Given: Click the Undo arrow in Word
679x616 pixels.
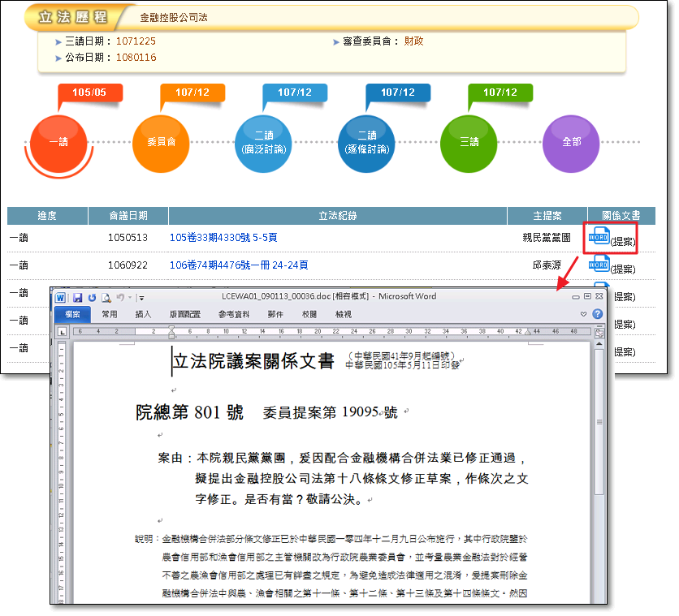Looking at the screenshot, I should click(120, 298).
